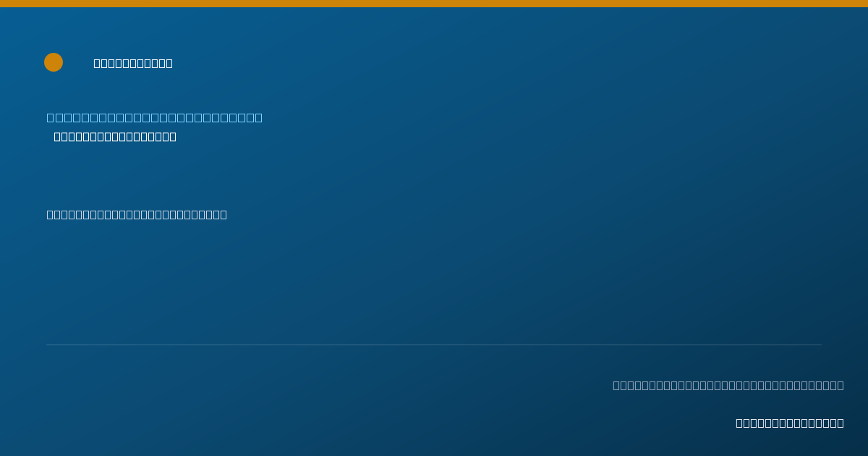The height and width of the screenshot is (456, 868).
Task: Click the thin horizontal divider line
Action: pyautogui.click(x=434, y=345)
